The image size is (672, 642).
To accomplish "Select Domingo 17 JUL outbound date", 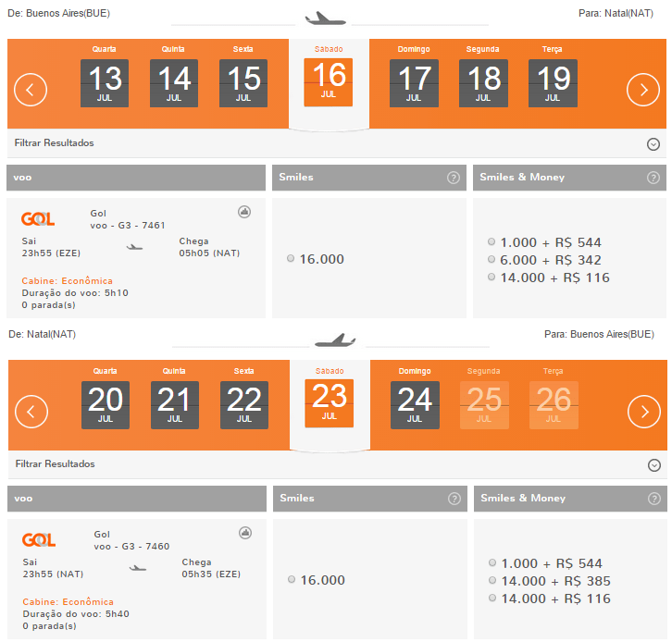I will 414,82.
